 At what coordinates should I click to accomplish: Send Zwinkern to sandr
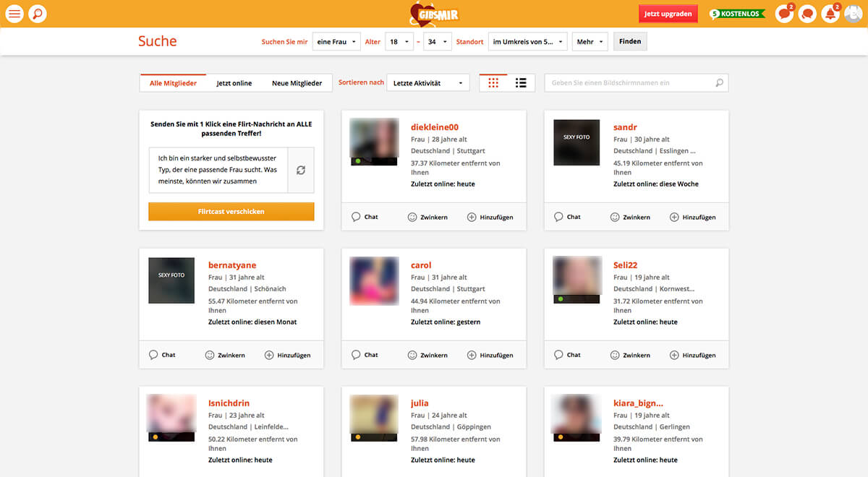click(x=630, y=217)
